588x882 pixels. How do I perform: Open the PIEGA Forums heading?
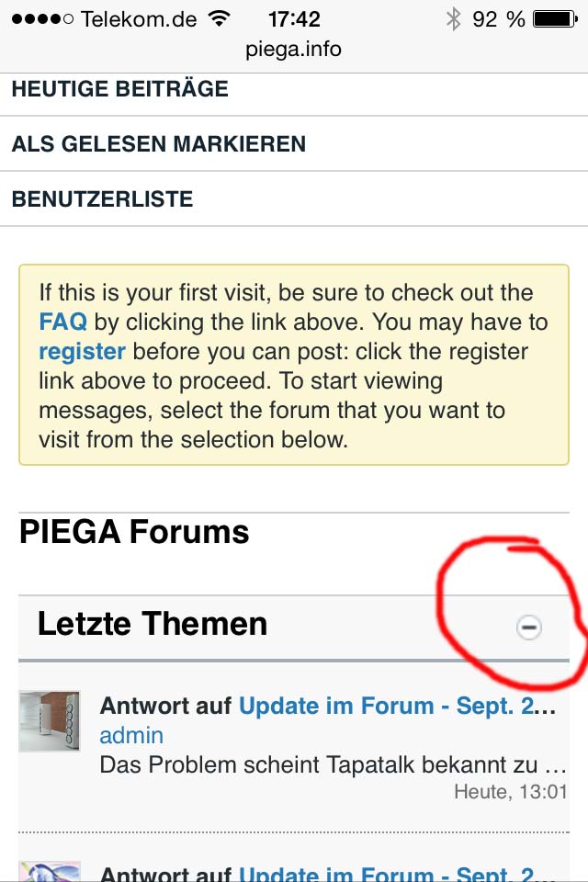[x=134, y=532]
